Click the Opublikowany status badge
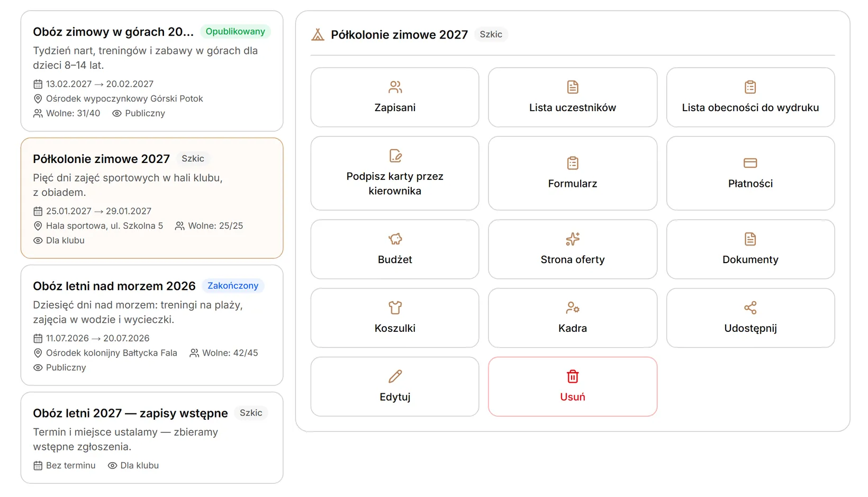Viewport: 868px width, 497px height. [x=235, y=31]
